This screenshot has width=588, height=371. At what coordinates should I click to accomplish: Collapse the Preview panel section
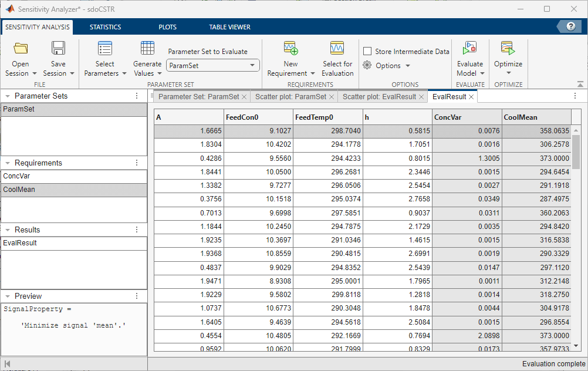(8, 296)
